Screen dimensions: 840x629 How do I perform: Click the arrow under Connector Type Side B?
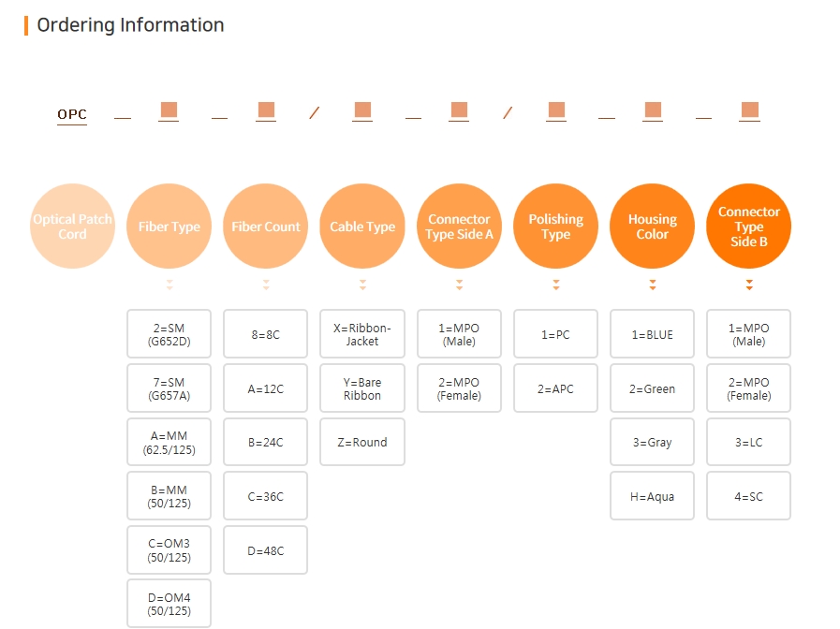pyautogui.click(x=748, y=285)
